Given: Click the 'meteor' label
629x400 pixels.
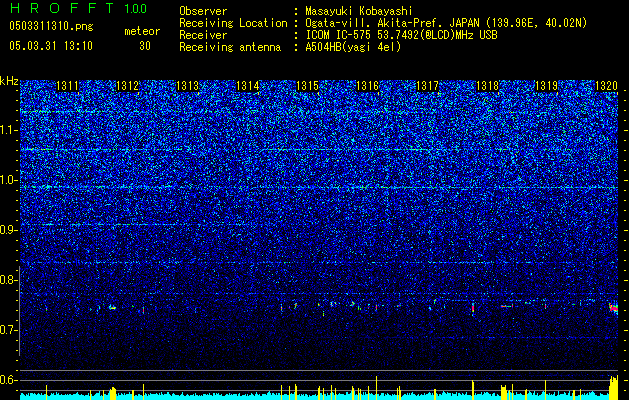Looking at the screenshot, I should [142, 31].
